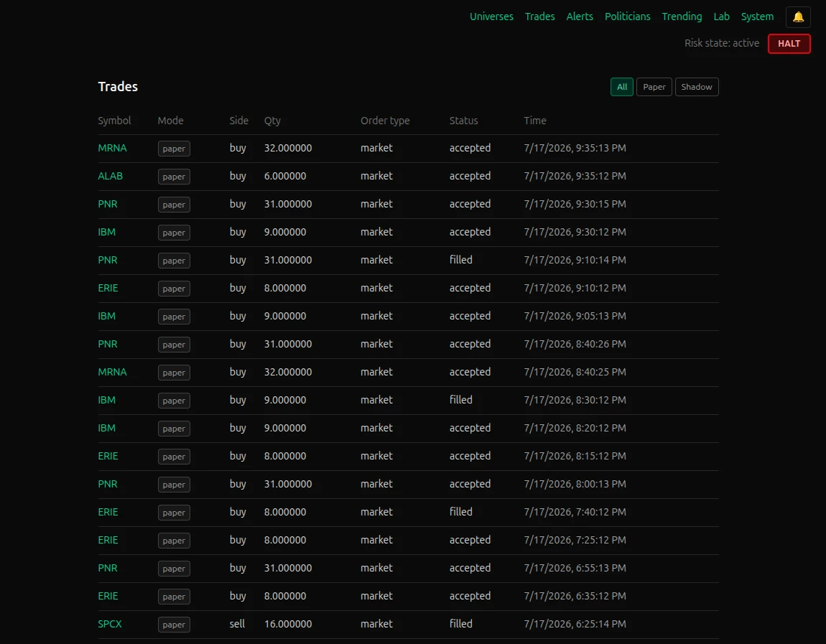Click the 7/17/2026, 9:35:12 PM timestamp
This screenshot has width=826, height=644.
point(575,176)
